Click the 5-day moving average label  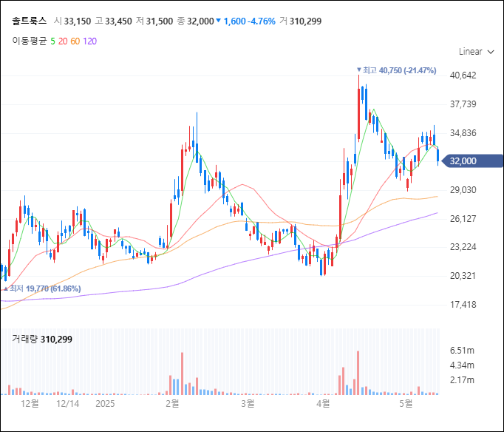52,41
